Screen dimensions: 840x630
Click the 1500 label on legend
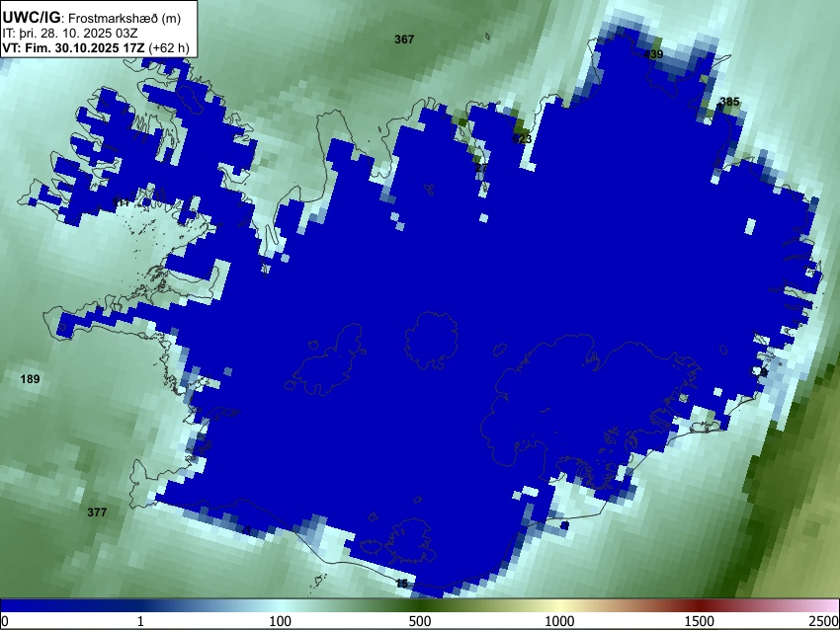pyautogui.click(x=700, y=621)
